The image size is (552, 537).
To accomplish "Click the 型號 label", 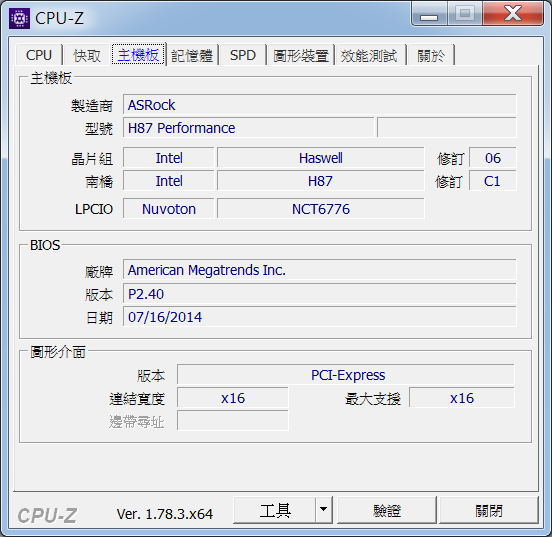I will [x=99, y=129].
